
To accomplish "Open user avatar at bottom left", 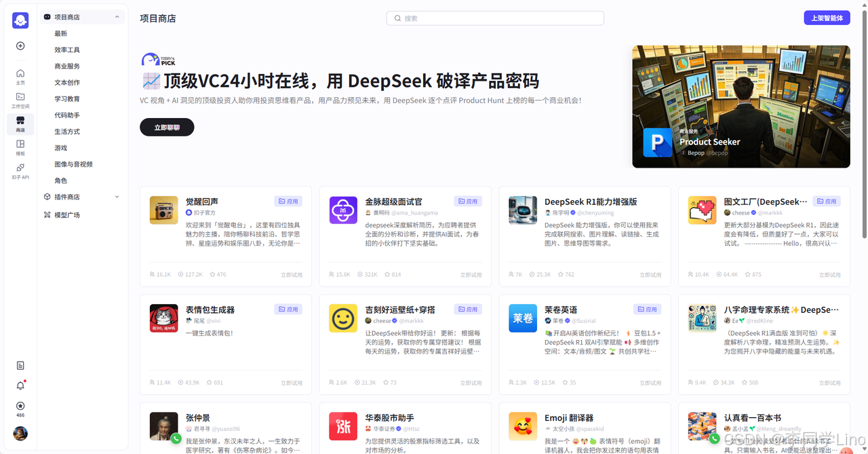I will 20,434.
